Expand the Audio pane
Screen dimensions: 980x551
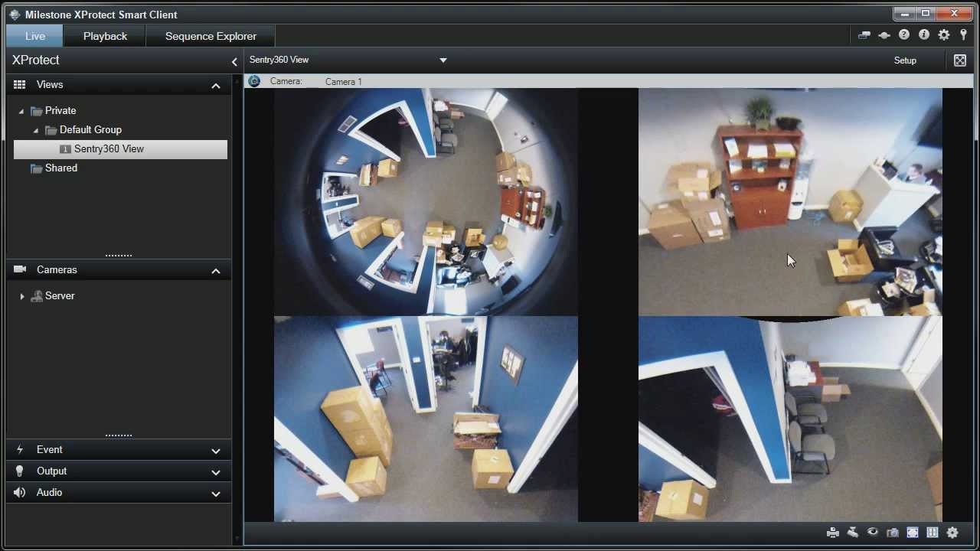click(x=216, y=494)
